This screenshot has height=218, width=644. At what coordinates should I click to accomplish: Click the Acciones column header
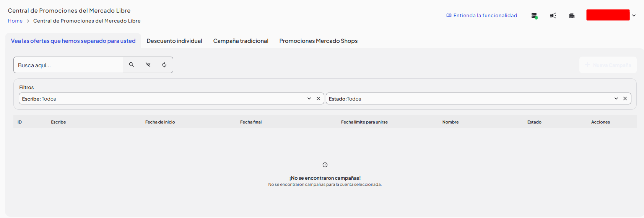pyautogui.click(x=600, y=122)
